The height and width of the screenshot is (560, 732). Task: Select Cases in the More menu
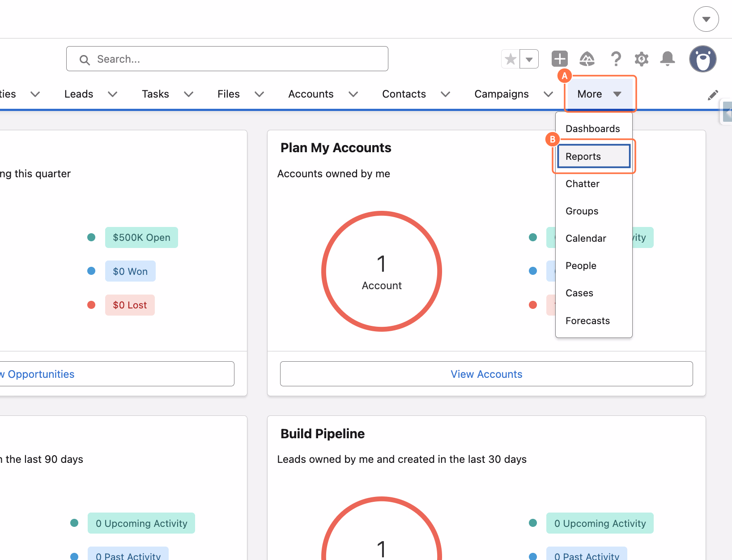coord(594,293)
